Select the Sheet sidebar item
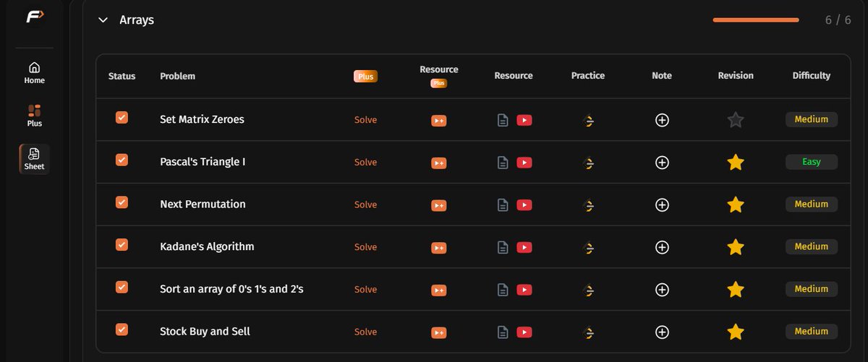Image resolution: width=868 pixels, height=362 pixels. (35, 158)
